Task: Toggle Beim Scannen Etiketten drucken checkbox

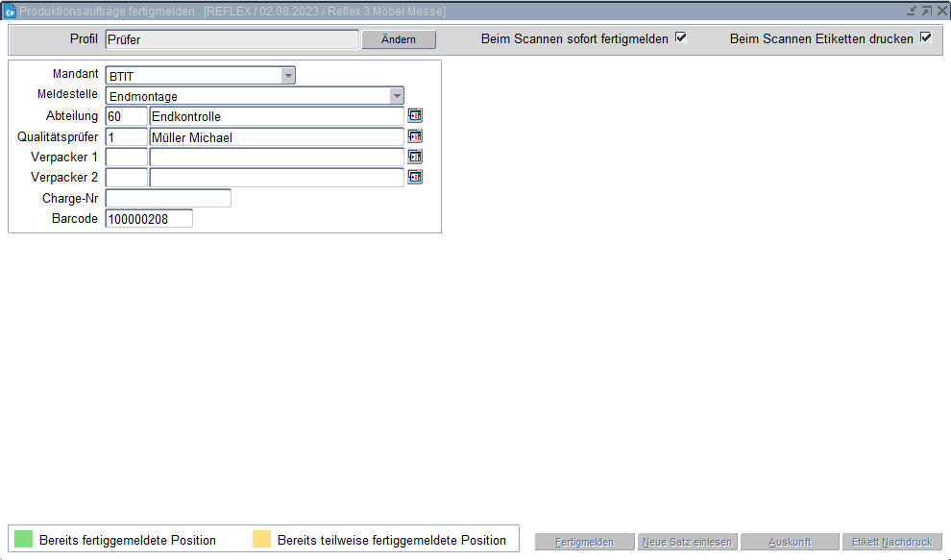Action: click(926, 38)
